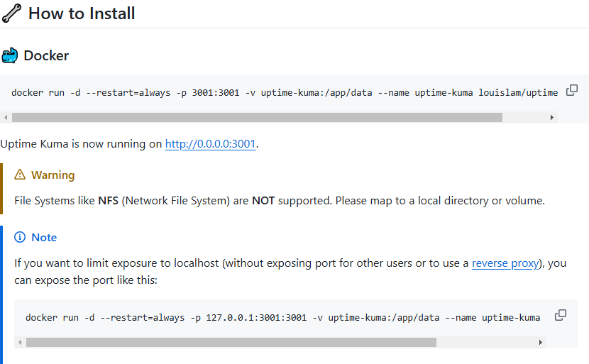Click the Docker section heading
Screen dimensions: 589x364
(46, 55)
